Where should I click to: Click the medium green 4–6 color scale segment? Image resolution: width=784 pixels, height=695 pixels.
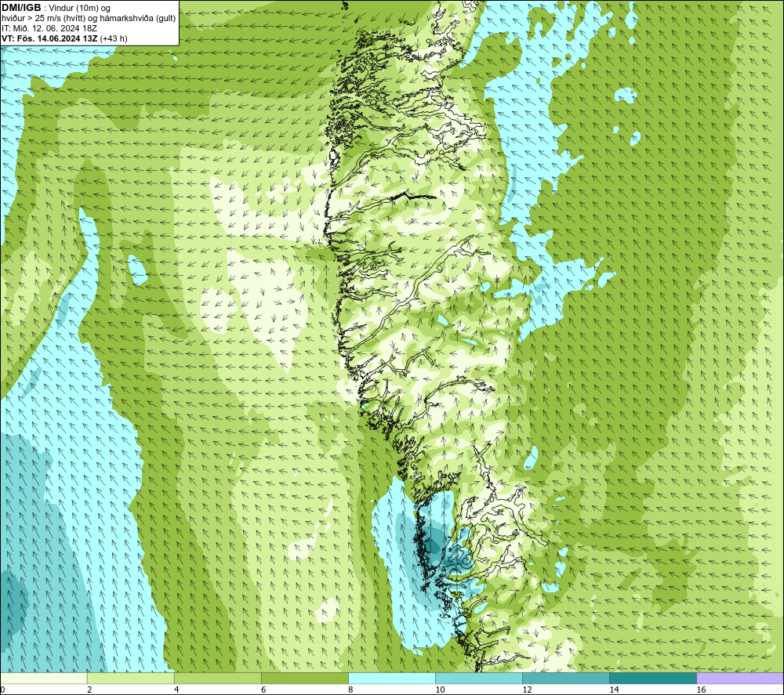217,678
